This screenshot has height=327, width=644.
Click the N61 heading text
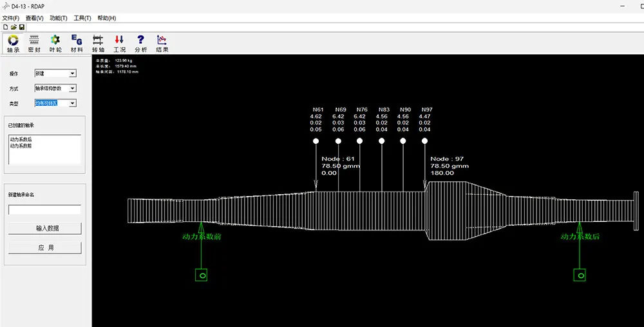pos(318,110)
